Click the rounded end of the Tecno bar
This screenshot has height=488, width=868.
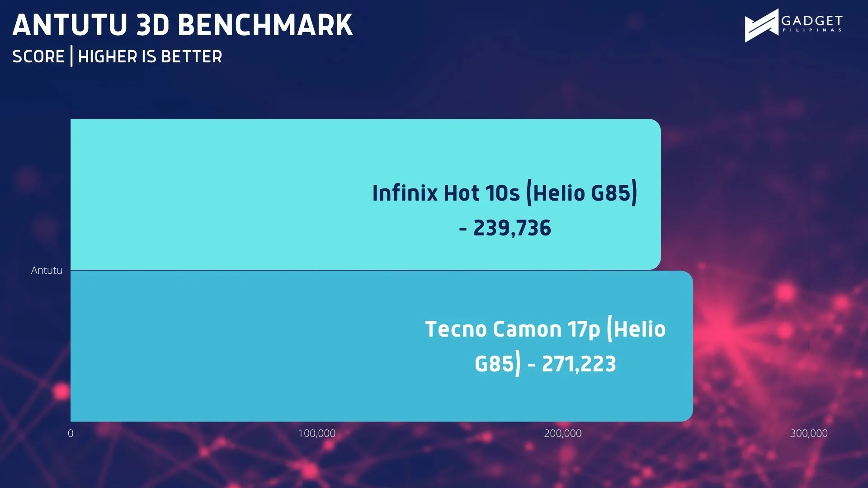point(688,346)
